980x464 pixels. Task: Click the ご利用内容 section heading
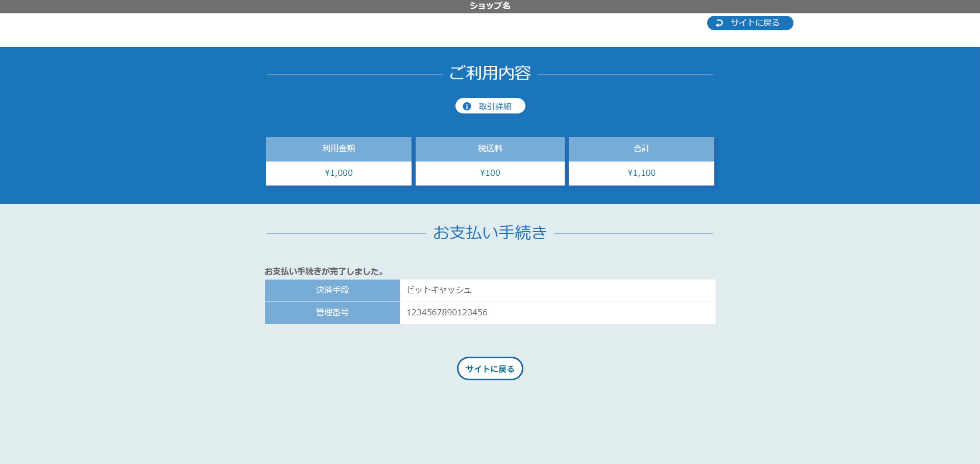(490, 73)
